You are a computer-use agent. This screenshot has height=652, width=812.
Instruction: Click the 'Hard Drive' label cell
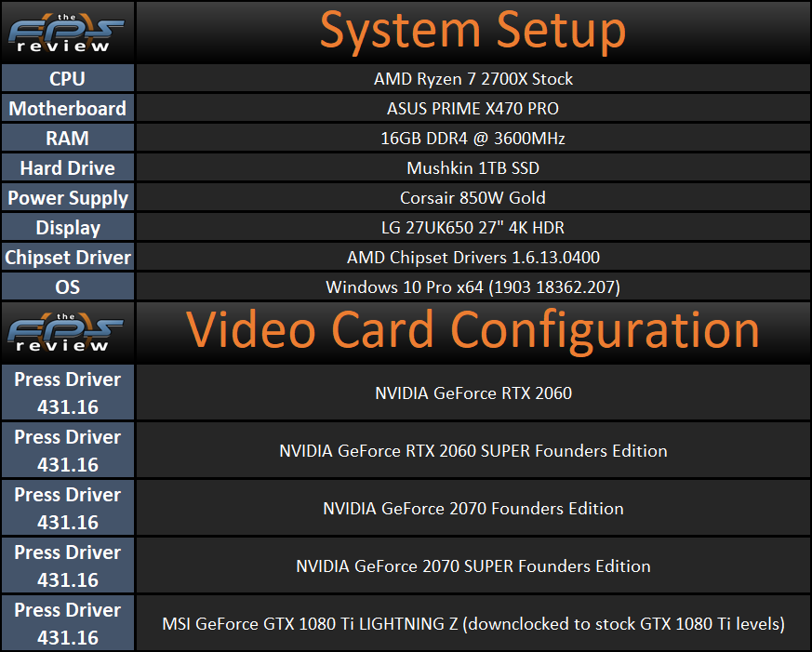coord(68,167)
